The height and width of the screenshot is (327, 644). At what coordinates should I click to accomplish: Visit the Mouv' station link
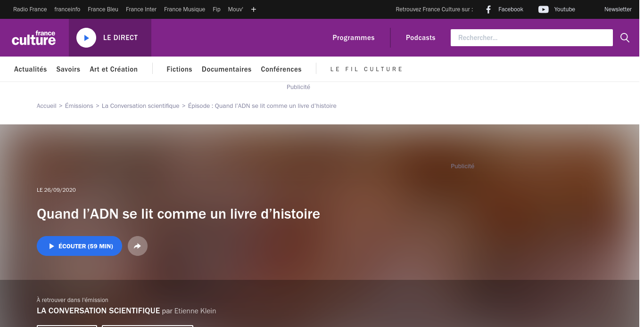point(236,9)
